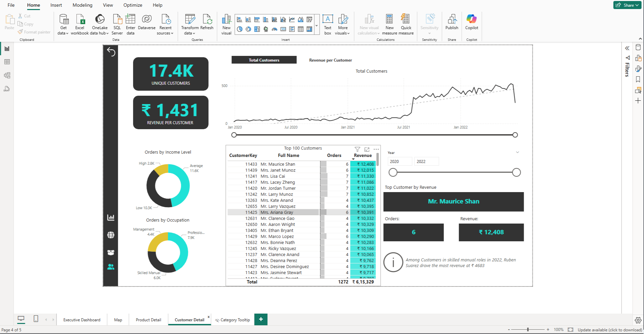Open the Transform data query editor
The height and width of the screenshot is (334, 644).
[190, 19]
